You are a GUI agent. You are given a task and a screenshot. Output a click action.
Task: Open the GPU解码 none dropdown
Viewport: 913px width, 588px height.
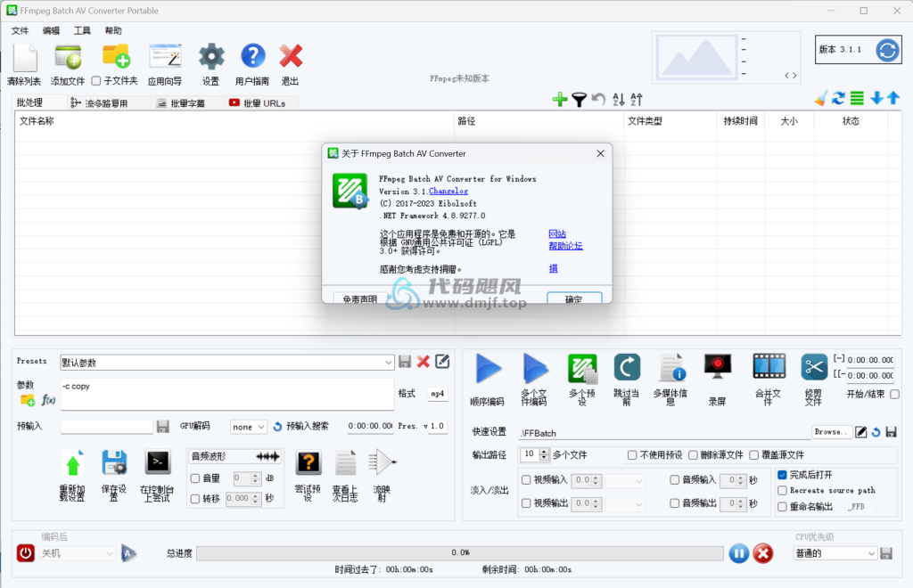point(249,427)
